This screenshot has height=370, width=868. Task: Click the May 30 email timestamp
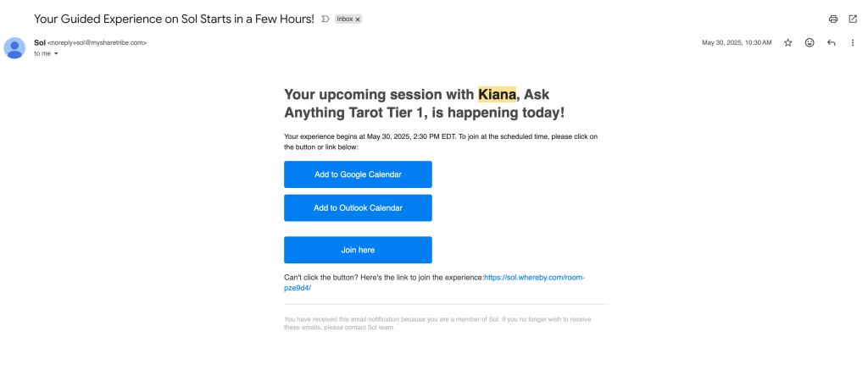737,42
